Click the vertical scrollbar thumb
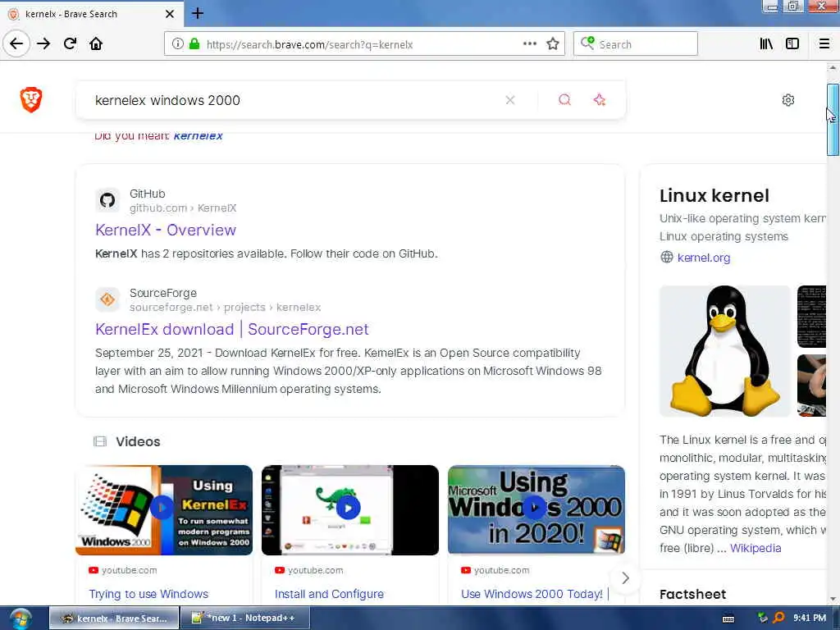 pyautogui.click(x=833, y=120)
